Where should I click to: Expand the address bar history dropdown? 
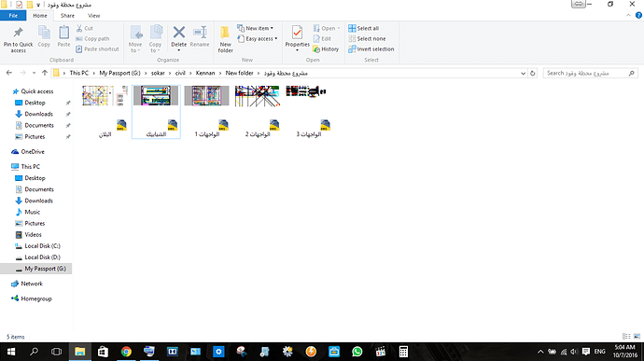click(x=523, y=73)
